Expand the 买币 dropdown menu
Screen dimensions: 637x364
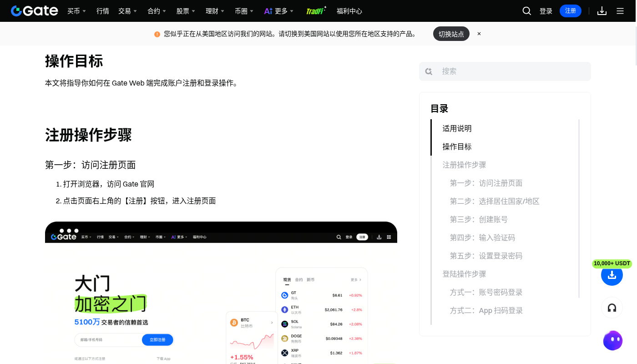point(77,11)
